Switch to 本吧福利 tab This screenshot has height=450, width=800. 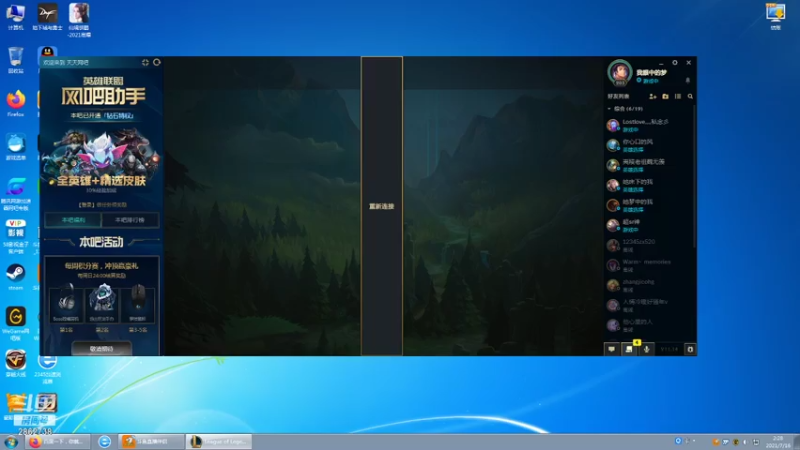click(73, 220)
